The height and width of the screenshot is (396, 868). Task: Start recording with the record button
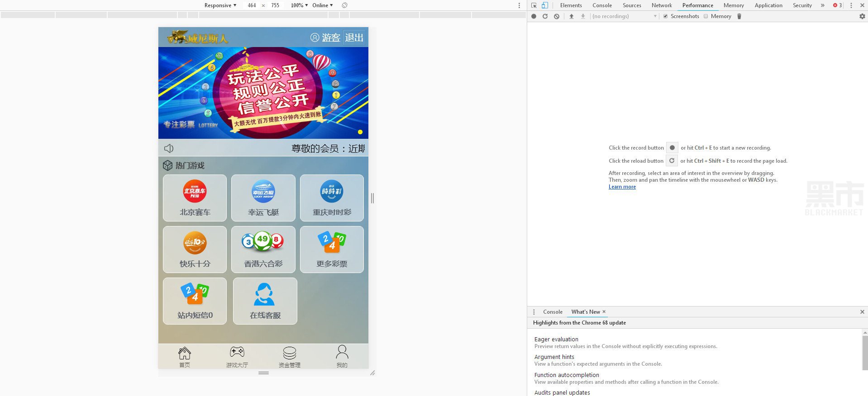[x=534, y=16]
